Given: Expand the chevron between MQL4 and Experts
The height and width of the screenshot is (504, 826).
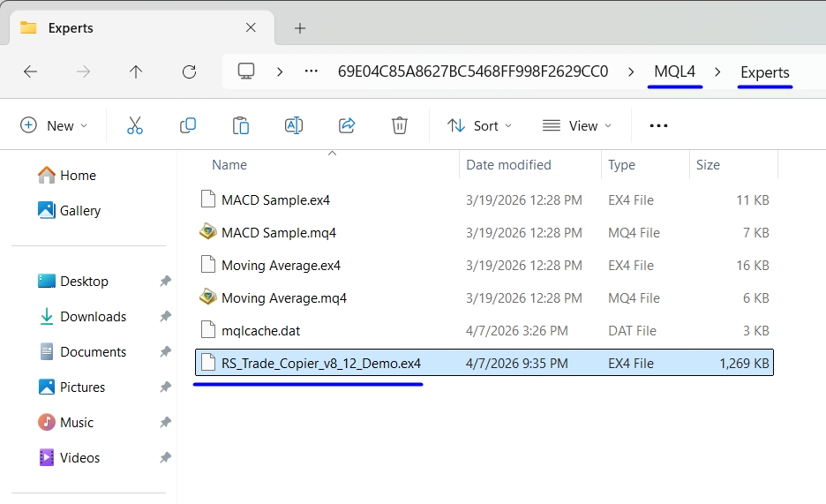Looking at the screenshot, I should click(717, 71).
